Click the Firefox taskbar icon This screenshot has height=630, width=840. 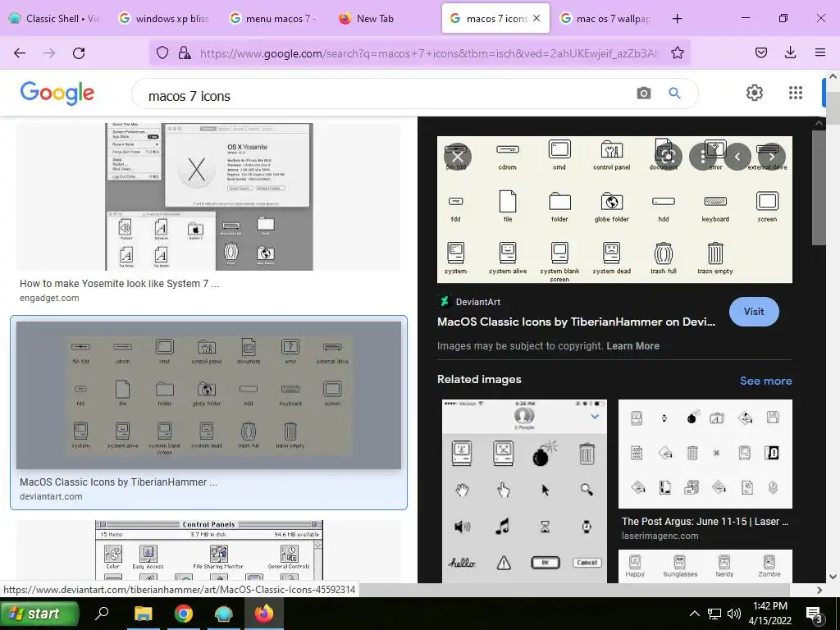[x=264, y=614]
